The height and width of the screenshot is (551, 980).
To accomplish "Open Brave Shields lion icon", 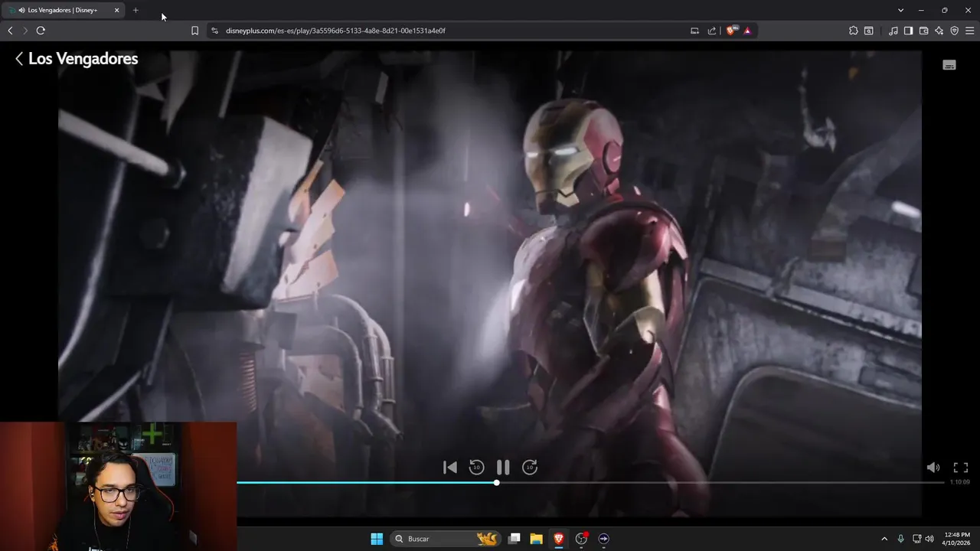I will click(731, 31).
